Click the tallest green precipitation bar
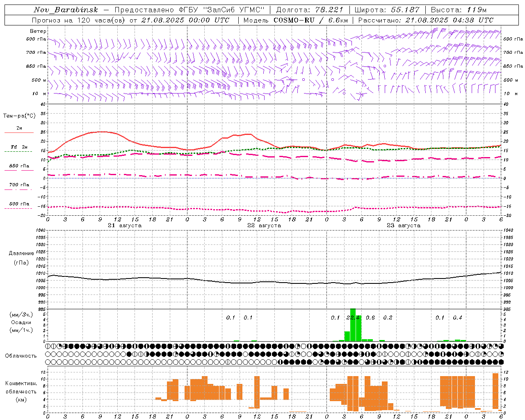Screen dimensions: 525x420 (353, 325)
